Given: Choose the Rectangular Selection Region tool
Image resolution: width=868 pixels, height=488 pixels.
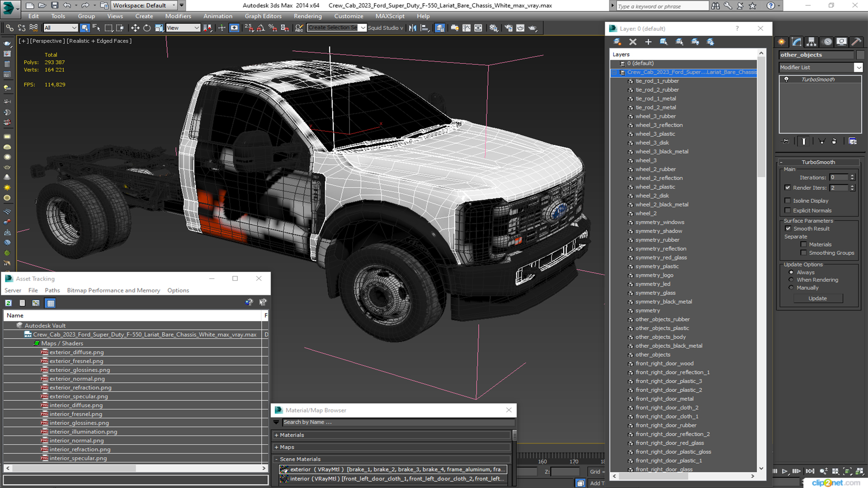Looking at the screenshot, I should click(108, 28).
